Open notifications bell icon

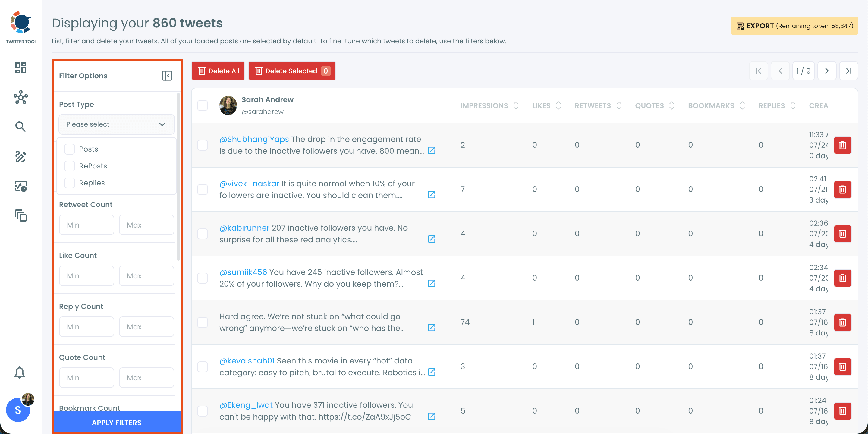(x=20, y=372)
